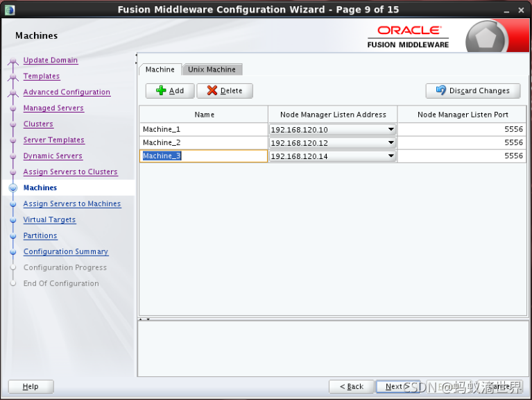Image resolution: width=532 pixels, height=400 pixels.
Task: Go to Update Domain step
Action: [51, 60]
